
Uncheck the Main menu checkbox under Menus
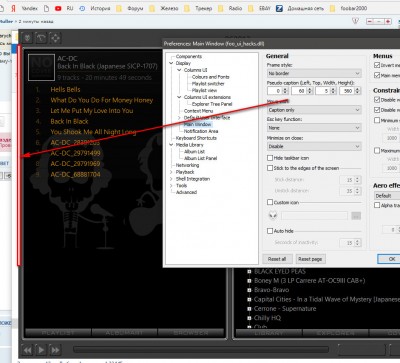(x=377, y=75)
